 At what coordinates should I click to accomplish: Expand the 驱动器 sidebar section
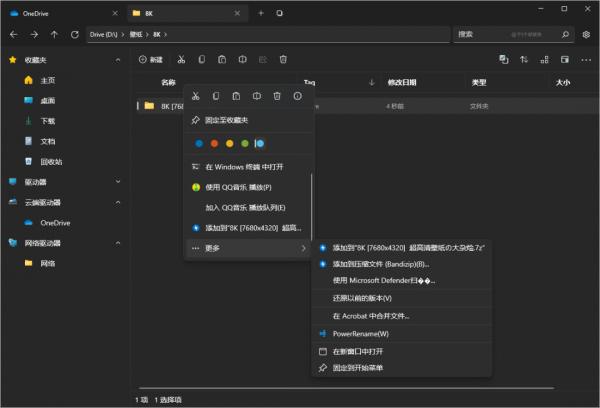[x=118, y=182]
